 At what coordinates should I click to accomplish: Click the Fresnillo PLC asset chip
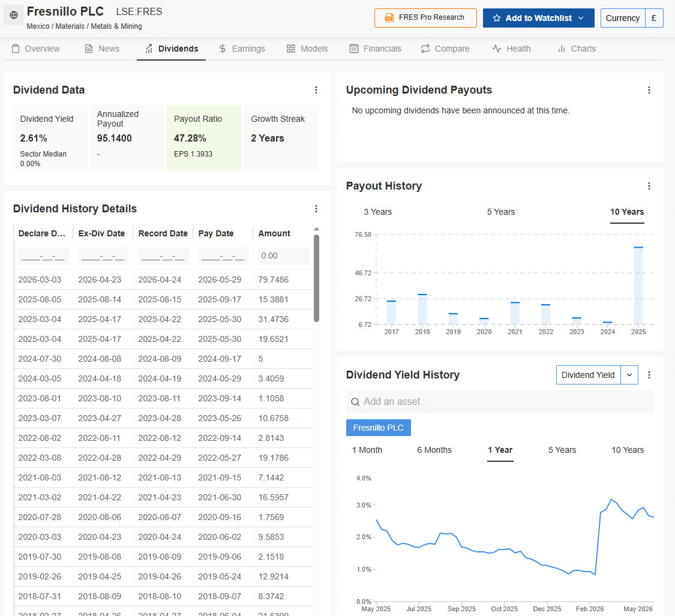pos(379,428)
